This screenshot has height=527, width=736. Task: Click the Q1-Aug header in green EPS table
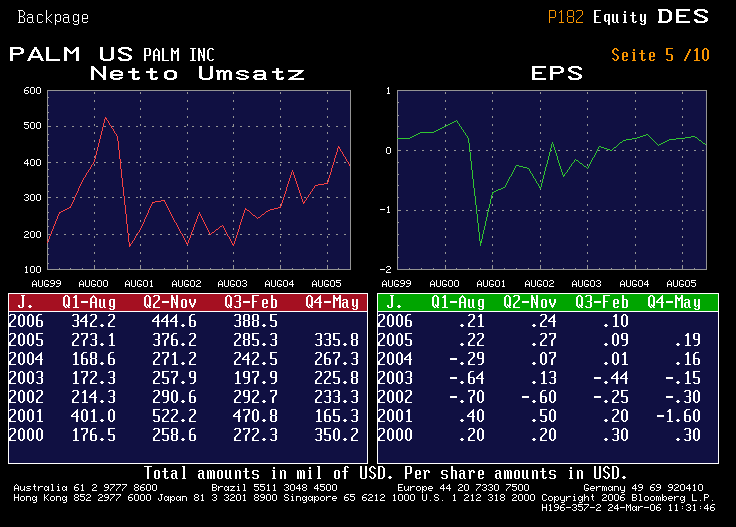pos(458,303)
